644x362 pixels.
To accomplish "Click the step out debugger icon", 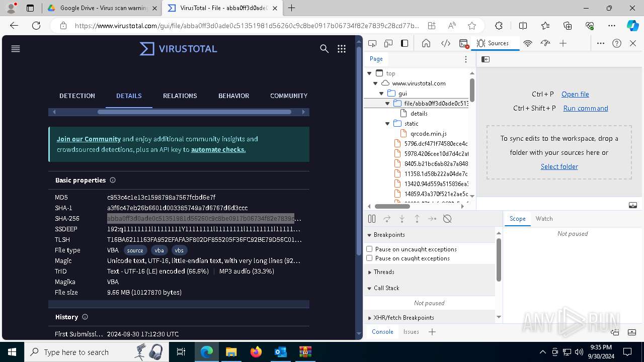I will tap(417, 219).
